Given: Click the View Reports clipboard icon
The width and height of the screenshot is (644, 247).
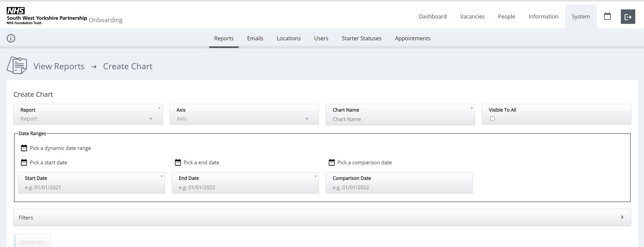Looking at the screenshot, I should pos(17,65).
